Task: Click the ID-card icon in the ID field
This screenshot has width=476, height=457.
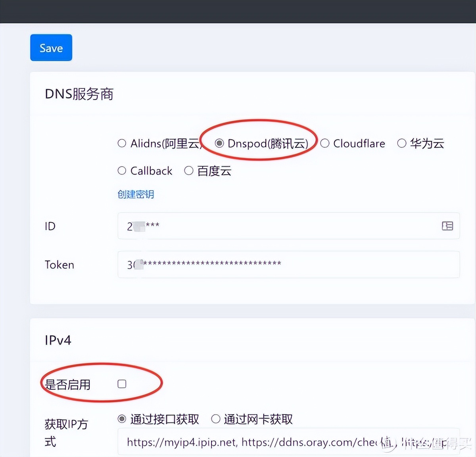Action: (x=447, y=226)
